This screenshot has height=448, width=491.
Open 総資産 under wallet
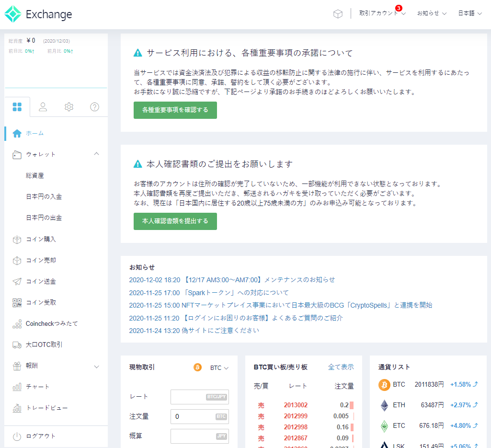point(35,176)
